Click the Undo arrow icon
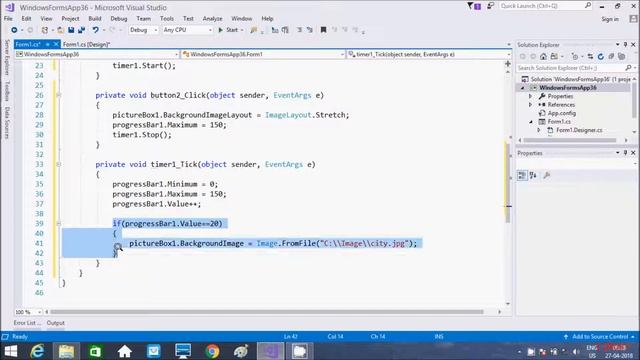The height and width of the screenshot is (360, 640). pyautogui.click(x=95, y=30)
